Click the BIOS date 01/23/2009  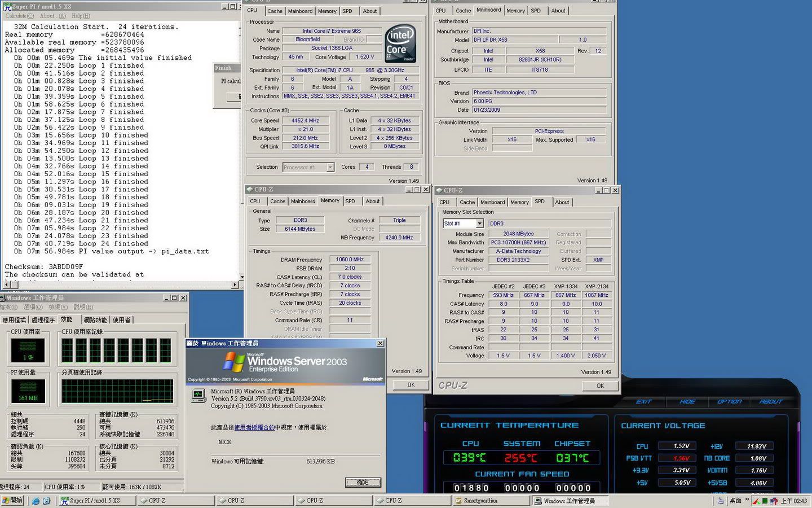tap(539, 110)
